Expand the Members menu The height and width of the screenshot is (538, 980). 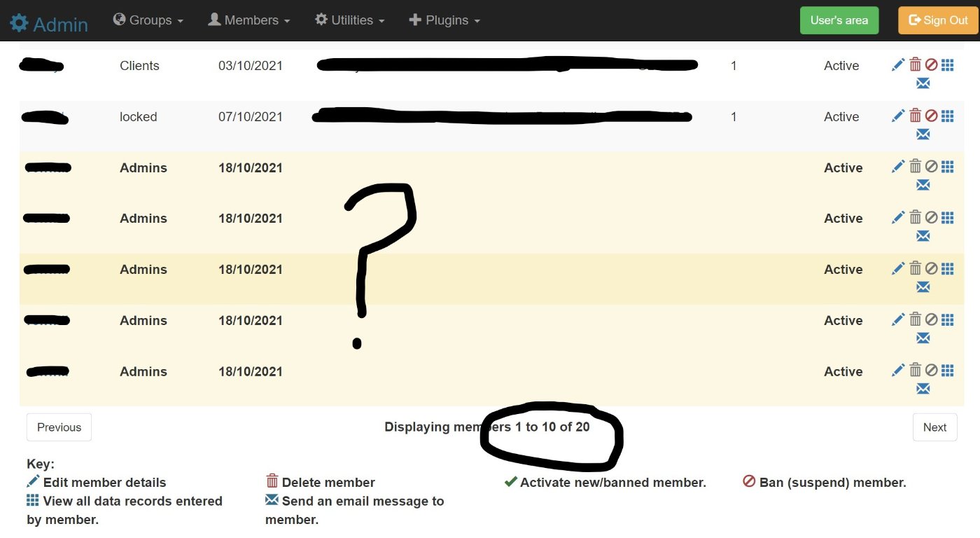(248, 20)
